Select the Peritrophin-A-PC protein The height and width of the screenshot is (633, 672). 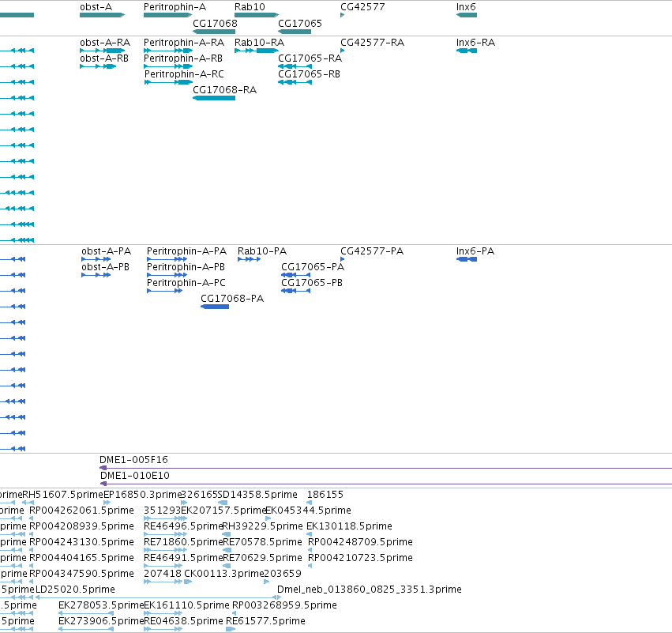(164, 291)
